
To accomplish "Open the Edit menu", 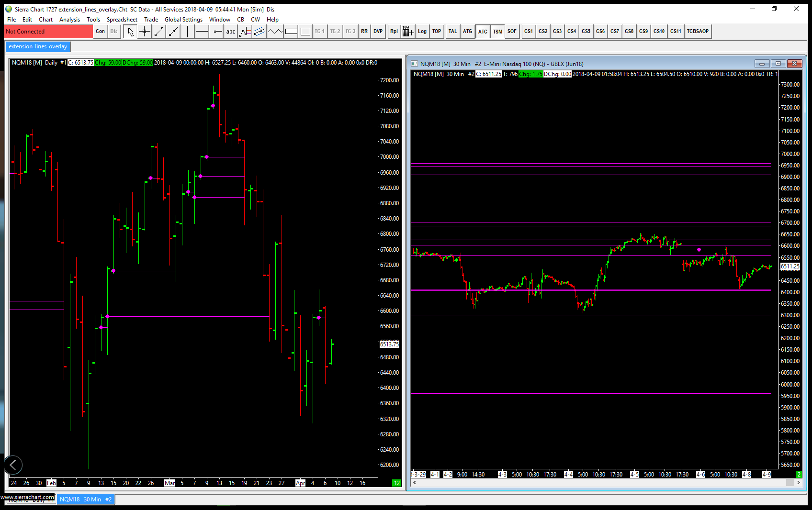I will 27,20.
